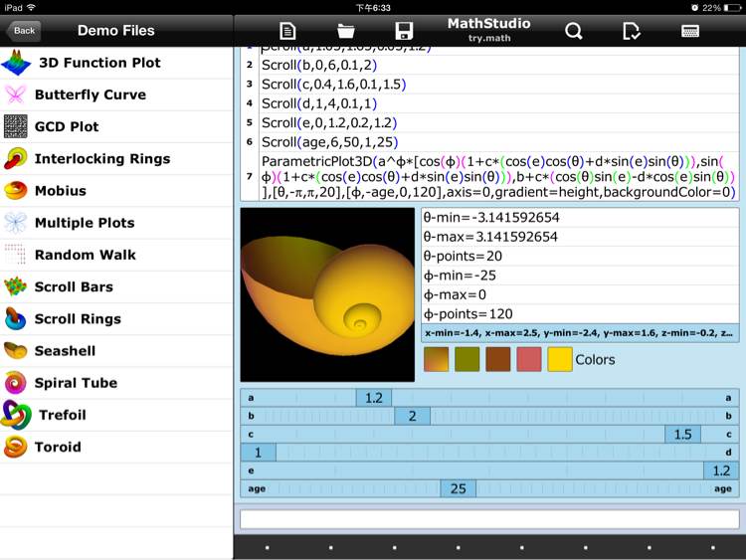This screenshot has width=746, height=560.
Task: Click the empty input field at bottom
Action: [489, 519]
